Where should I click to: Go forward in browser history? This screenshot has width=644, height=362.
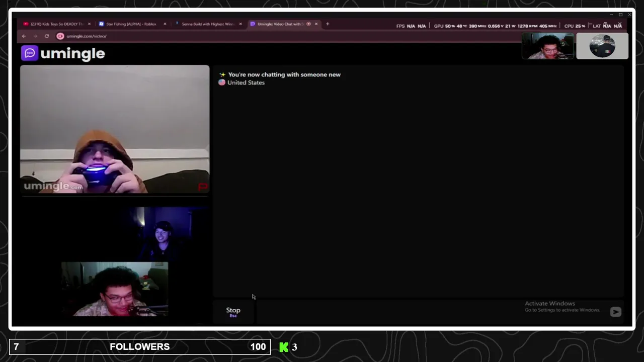[35, 36]
